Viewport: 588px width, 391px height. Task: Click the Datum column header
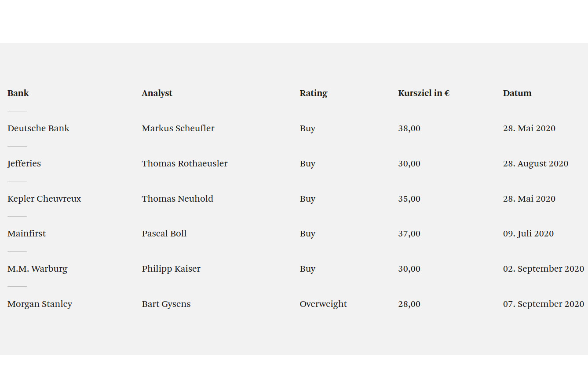(x=517, y=93)
